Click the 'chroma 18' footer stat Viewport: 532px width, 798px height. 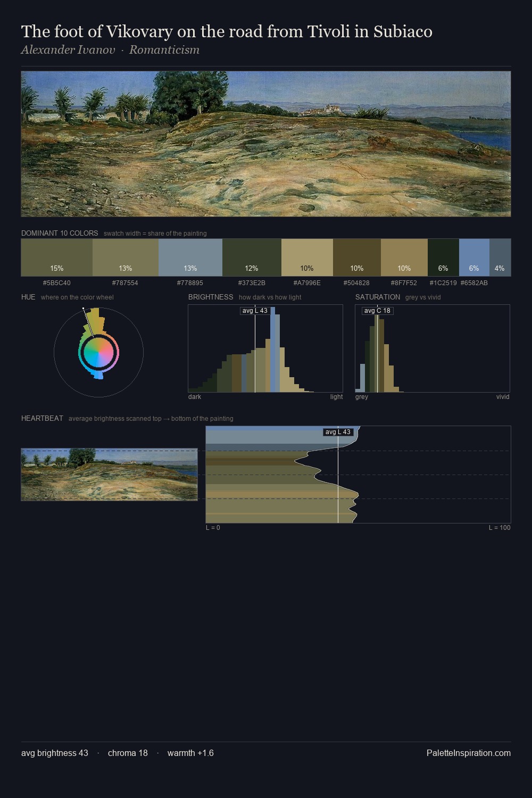(x=128, y=753)
